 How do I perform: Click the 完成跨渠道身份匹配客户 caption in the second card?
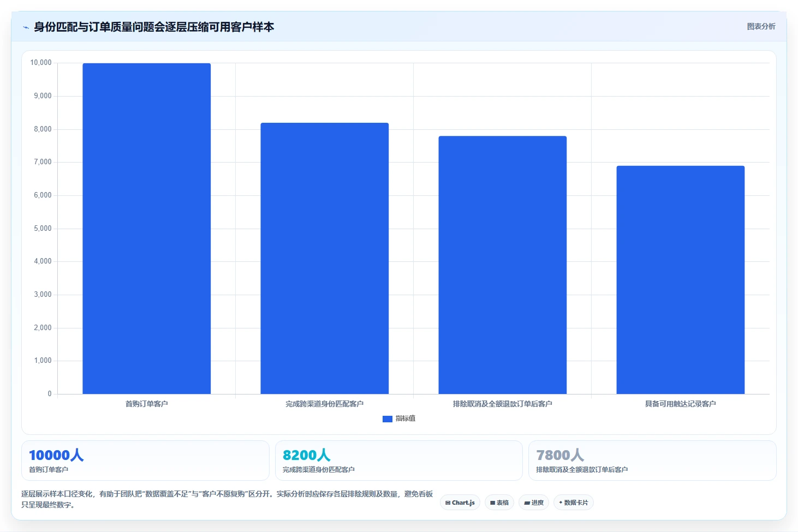[x=319, y=470]
